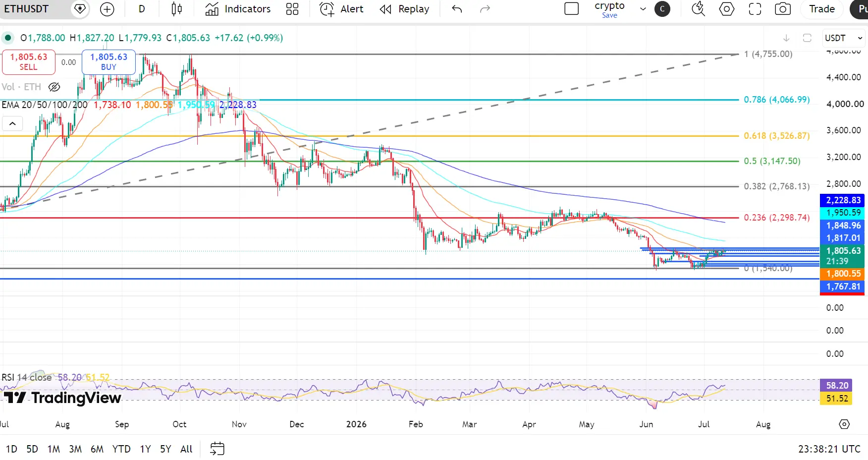Expand the USDT currency dropdown
Screen dimensions: 868x460
click(x=844, y=38)
